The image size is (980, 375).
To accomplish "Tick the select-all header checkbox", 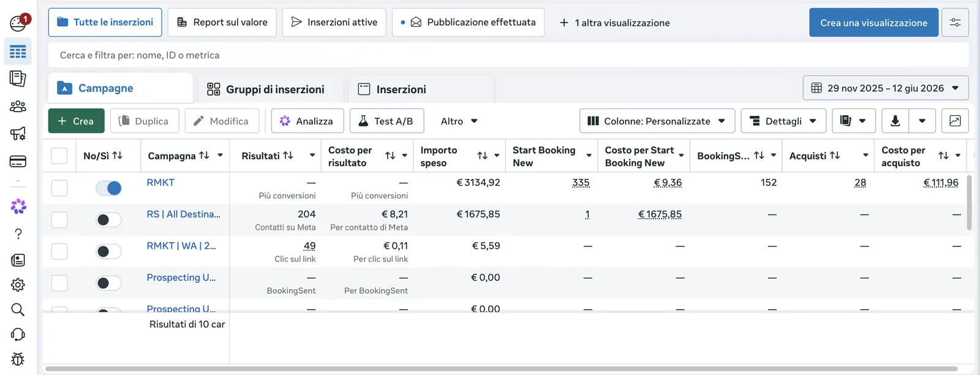I will tap(59, 156).
